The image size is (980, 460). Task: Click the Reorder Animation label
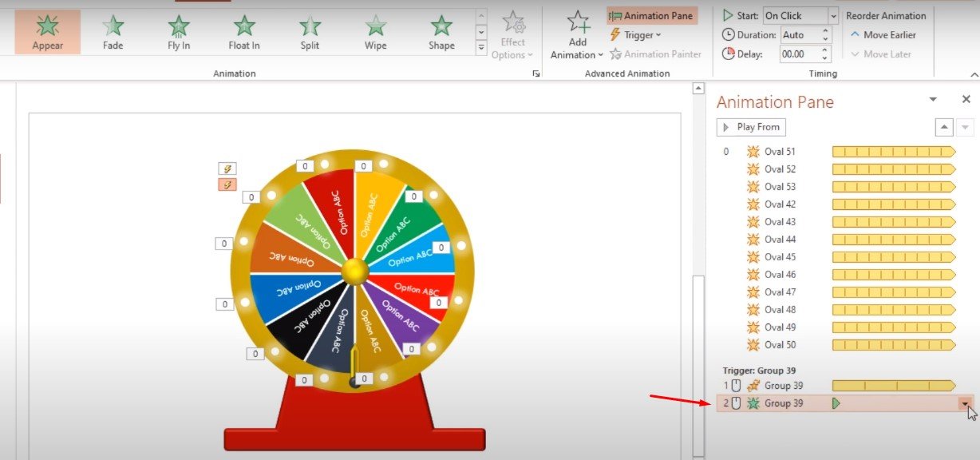coord(886,16)
